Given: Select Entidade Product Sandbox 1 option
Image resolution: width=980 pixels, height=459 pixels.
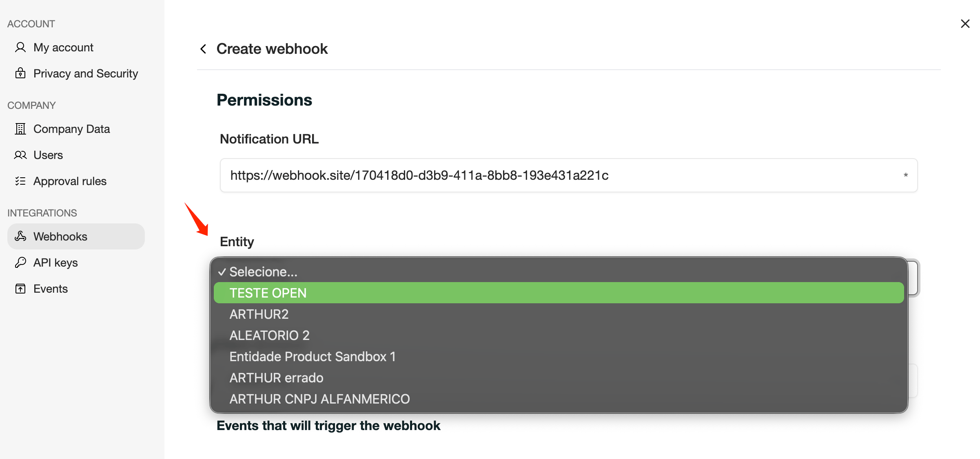Looking at the screenshot, I should (559, 357).
